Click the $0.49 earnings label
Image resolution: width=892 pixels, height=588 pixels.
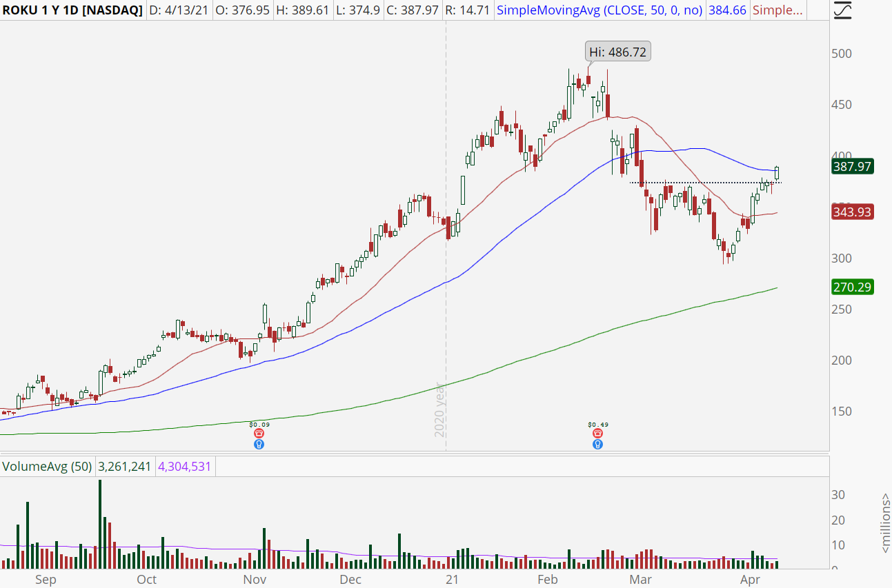597,425
